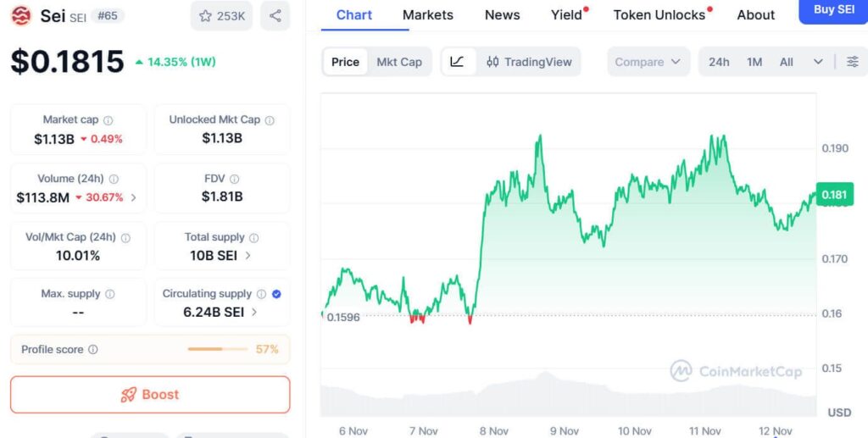Click the Profile score info icon

tap(93, 349)
